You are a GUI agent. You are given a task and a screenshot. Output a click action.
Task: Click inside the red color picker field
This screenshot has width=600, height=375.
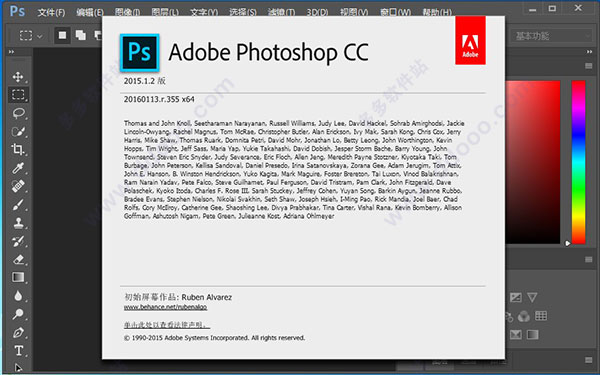(533, 162)
